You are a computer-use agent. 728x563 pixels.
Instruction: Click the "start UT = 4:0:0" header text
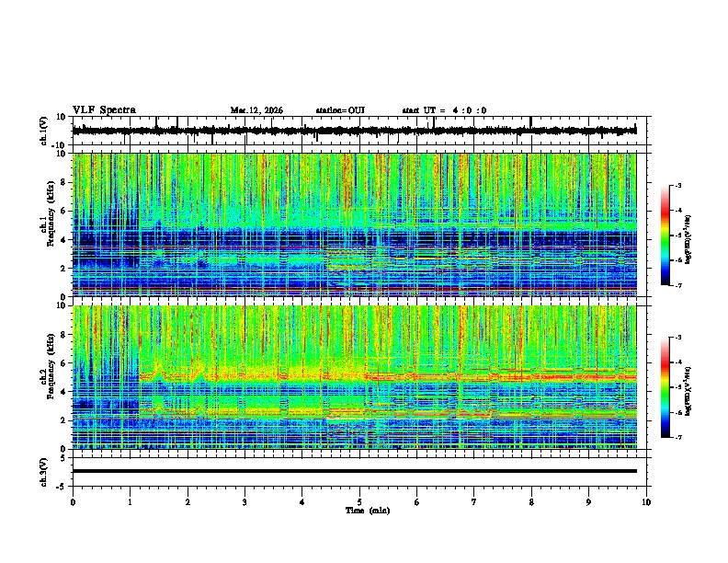444,110
